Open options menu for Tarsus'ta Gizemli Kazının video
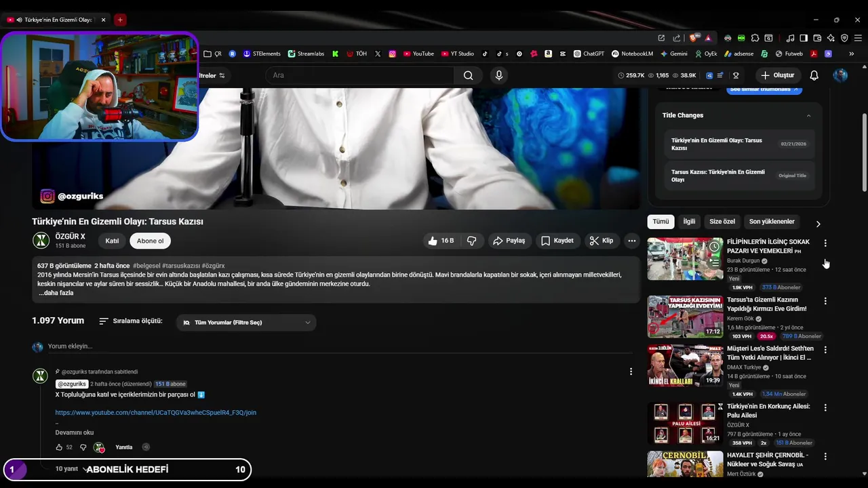 click(825, 301)
